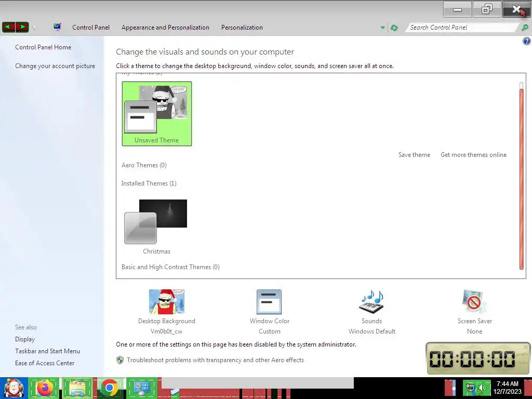Click the Vm0b0t_cw background name
Image resolution: width=532 pixels, height=399 pixels.
(x=167, y=331)
